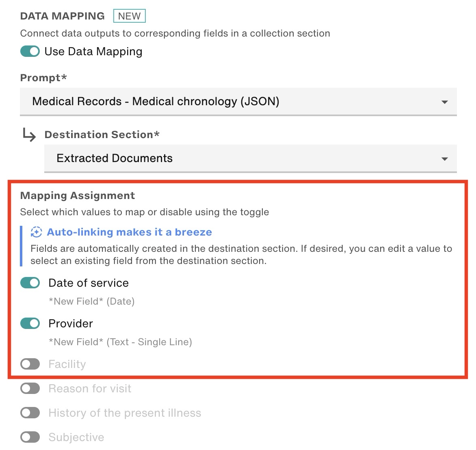The height and width of the screenshot is (450, 476).
Task: Edit the Date of service New Field value
Action: [x=92, y=301]
